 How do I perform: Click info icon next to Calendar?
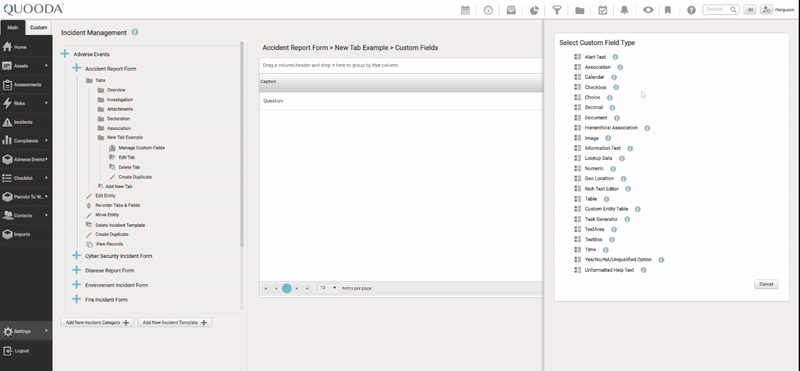[614, 77]
